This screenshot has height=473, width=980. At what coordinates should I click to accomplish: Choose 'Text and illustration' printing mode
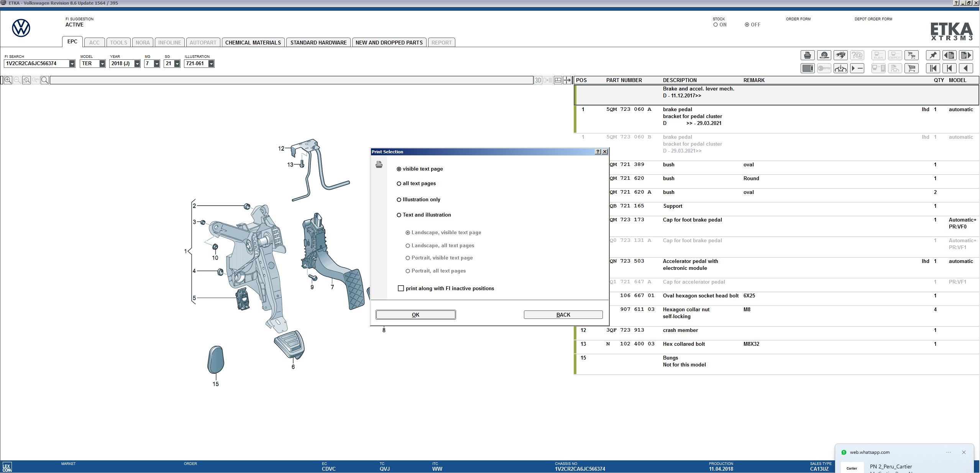[399, 215]
